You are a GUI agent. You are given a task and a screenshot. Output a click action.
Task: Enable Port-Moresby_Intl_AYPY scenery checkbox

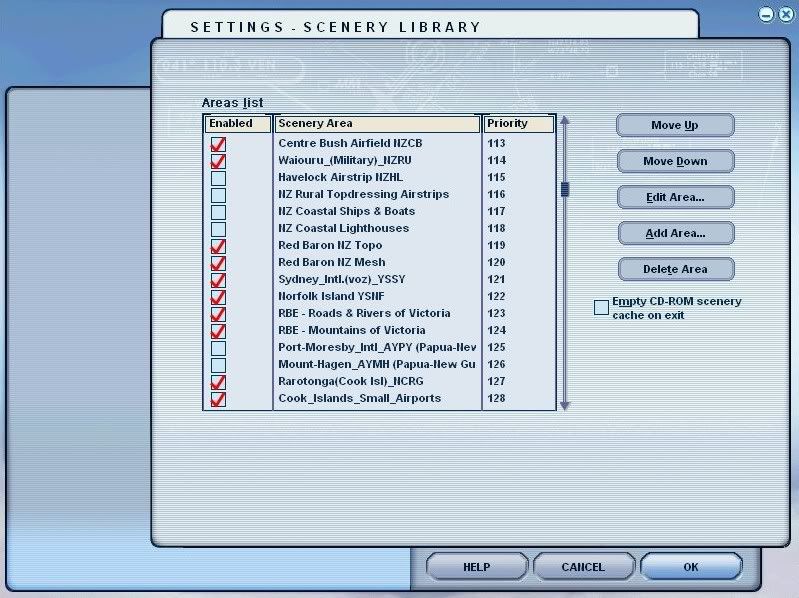pos(218,348)
